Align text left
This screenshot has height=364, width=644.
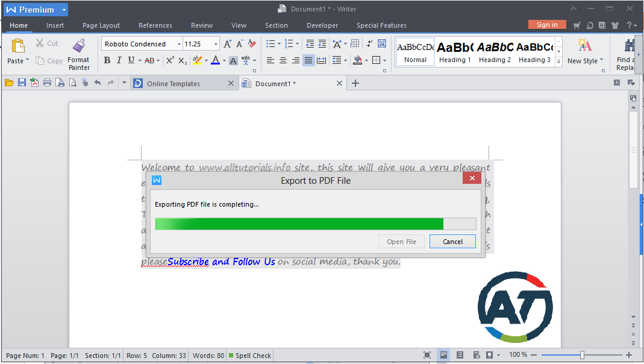click(x=270, y=60)
